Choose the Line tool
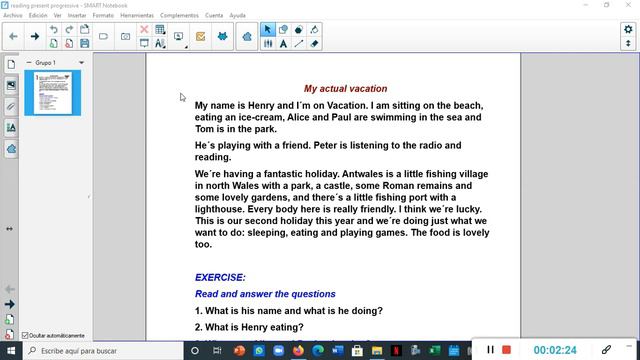640x360 pixels. click(299, 43)
